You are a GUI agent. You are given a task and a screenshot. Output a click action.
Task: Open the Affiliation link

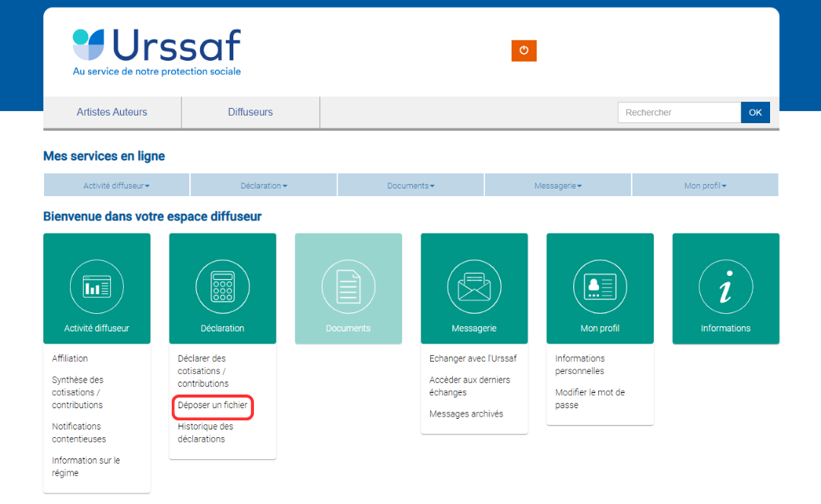click(x=70, y=359)
